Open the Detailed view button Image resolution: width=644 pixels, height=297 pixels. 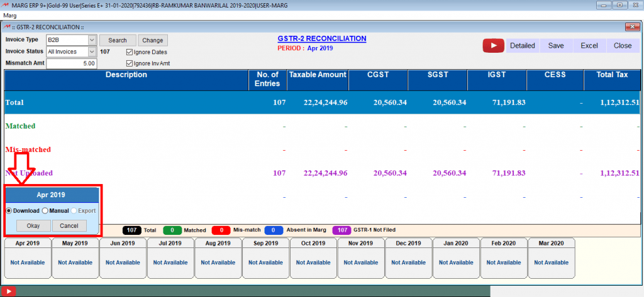(x=523, y=46)
